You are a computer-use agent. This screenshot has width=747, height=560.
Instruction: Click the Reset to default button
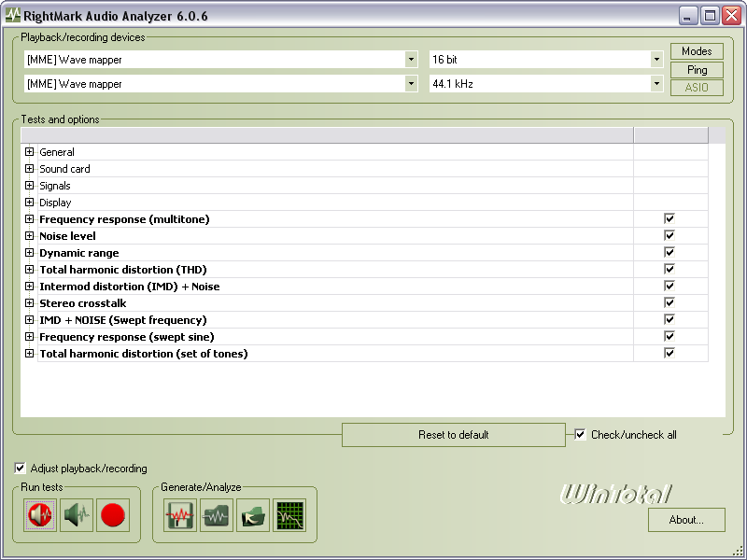coord(454,435)
